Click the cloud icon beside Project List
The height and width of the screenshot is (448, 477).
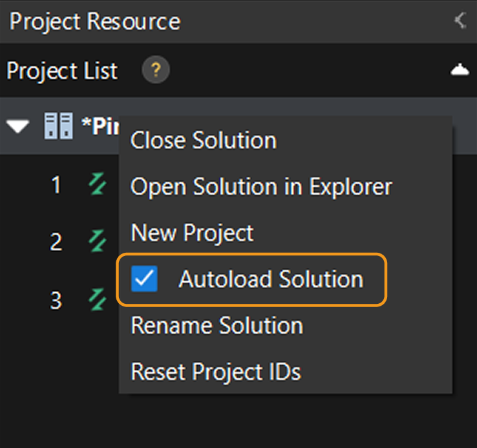coord(460,70)
